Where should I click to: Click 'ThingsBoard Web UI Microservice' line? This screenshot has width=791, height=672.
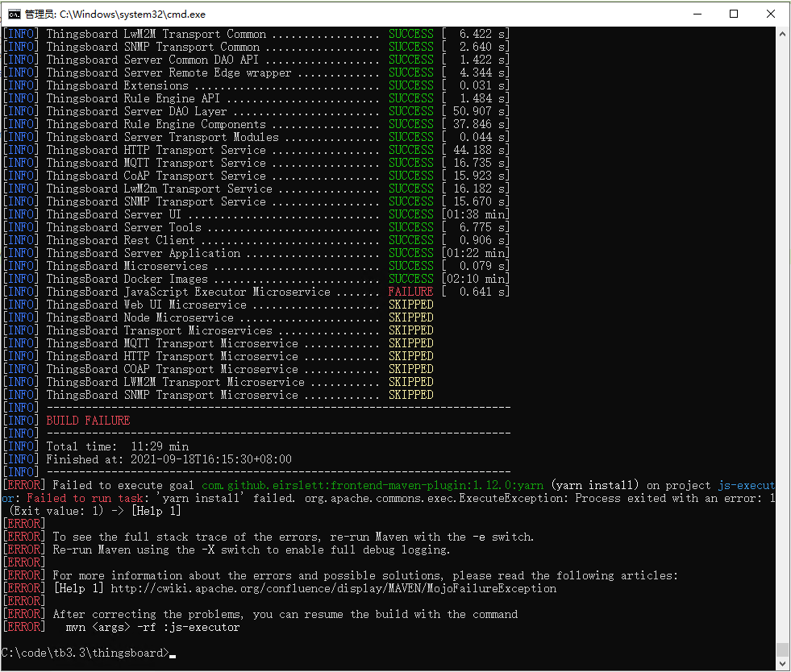pos(219,305)
